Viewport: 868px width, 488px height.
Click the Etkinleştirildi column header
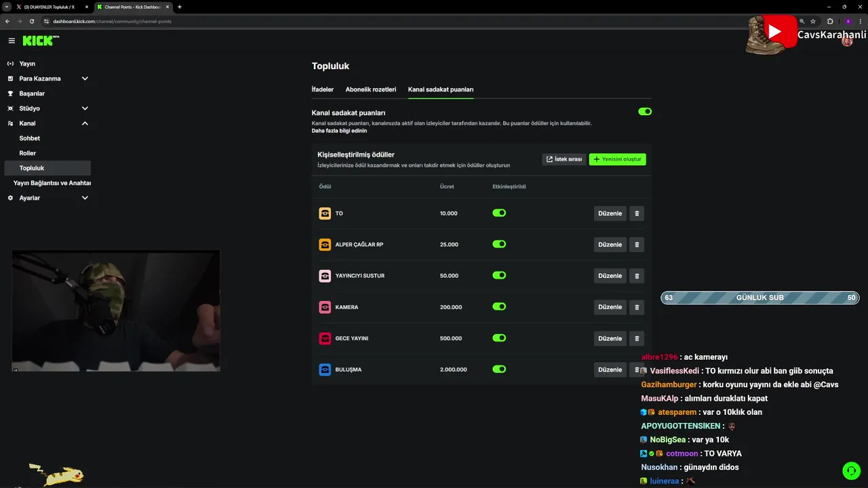click(x=509, y=186)
